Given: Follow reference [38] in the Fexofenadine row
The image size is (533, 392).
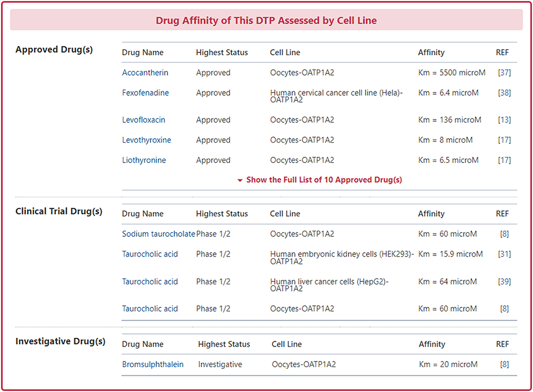Looking at the screenshot, I should pos(504,93).
